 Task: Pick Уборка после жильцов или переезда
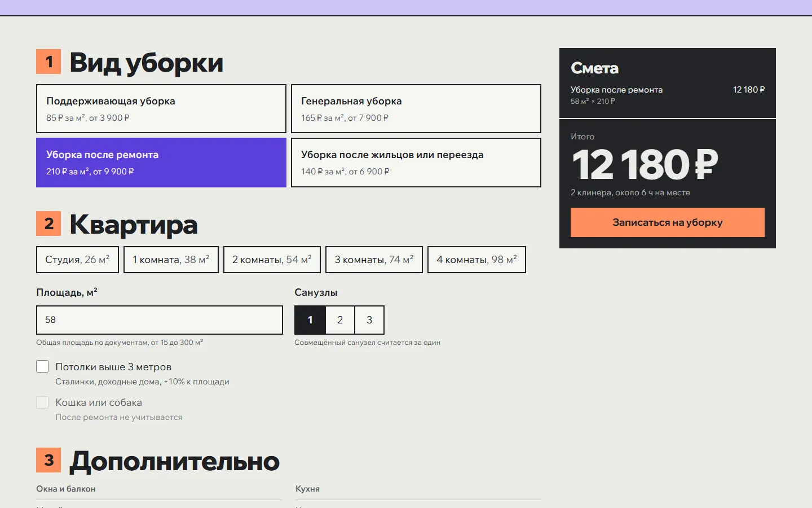[x=416, y=163]
